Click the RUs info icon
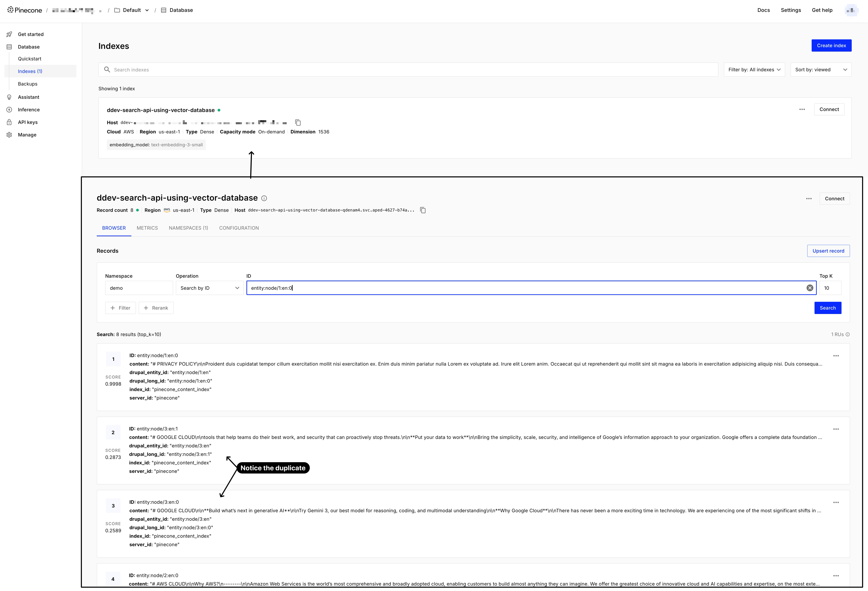 click(847, 334)
